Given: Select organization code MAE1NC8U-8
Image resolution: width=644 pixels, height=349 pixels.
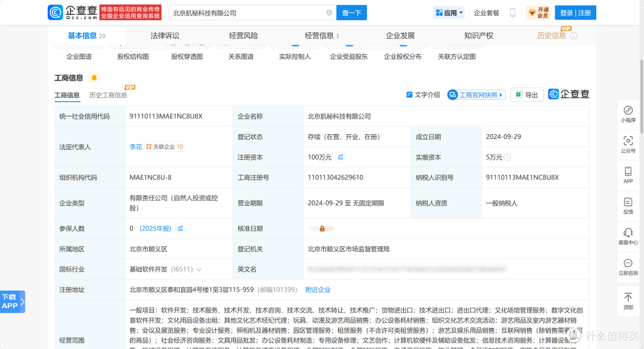Looking at the screenshot, I should point(150,178).
